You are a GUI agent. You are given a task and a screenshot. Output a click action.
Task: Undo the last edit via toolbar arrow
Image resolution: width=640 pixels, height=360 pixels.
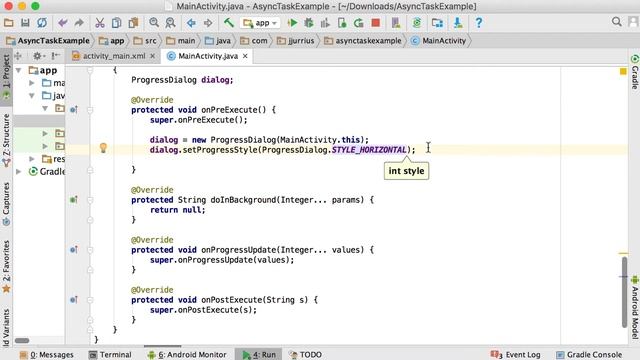click(62, 23)
